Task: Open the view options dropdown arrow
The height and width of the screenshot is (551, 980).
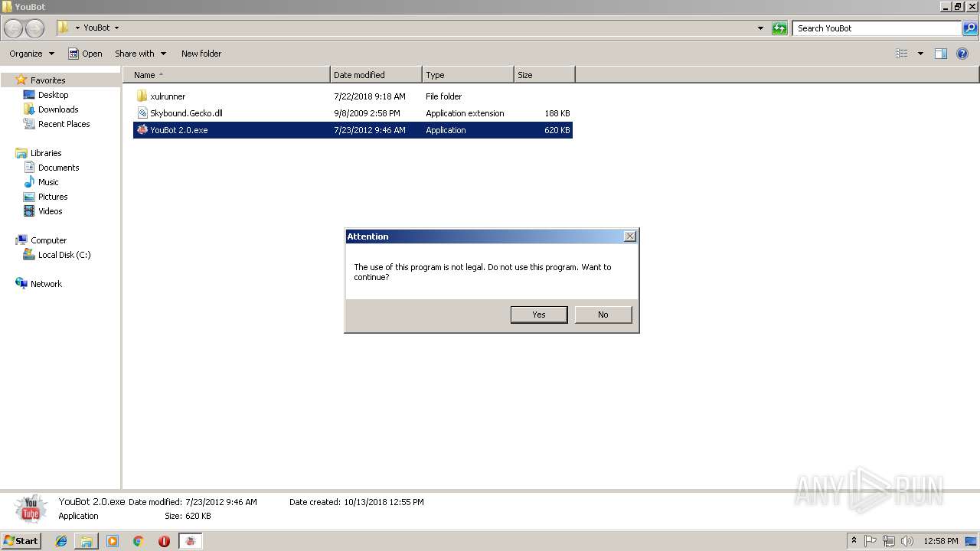Action: coord(920,54)
